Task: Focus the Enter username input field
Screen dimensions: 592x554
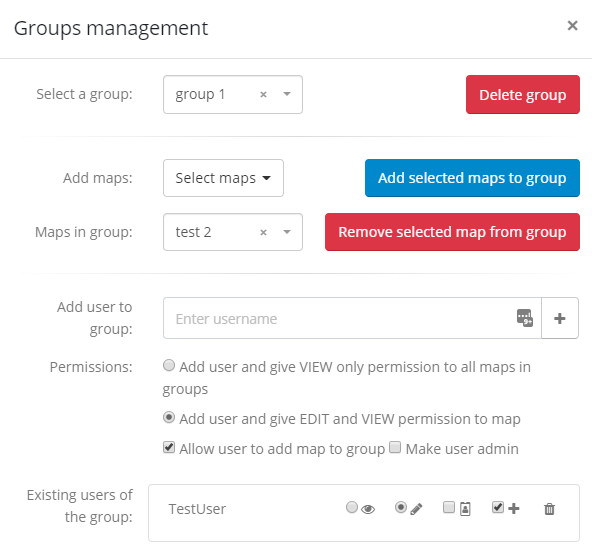Action: click(x=340, y=318)
